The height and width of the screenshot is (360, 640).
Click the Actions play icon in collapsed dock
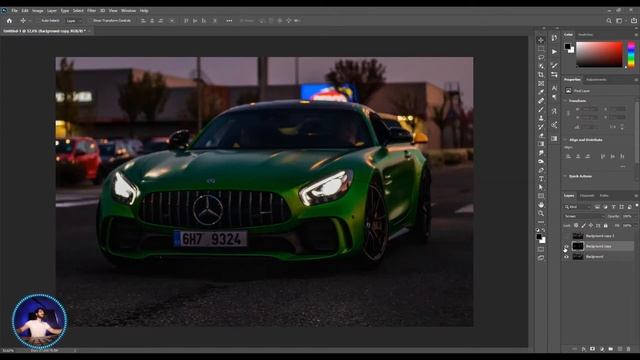(x=554, y=51)
